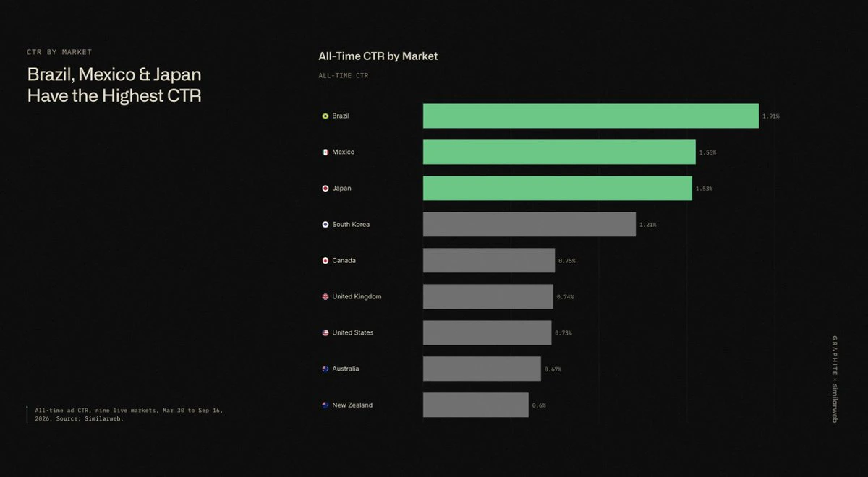The image size is (868, 477).
Task: Click the gray South Korea bar
Action: [x=529, y=224]
